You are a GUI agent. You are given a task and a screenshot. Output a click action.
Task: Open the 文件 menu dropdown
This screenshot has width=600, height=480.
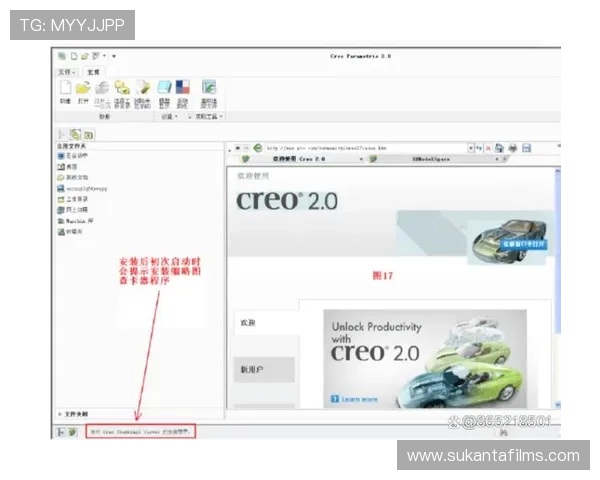pos(66,72)
